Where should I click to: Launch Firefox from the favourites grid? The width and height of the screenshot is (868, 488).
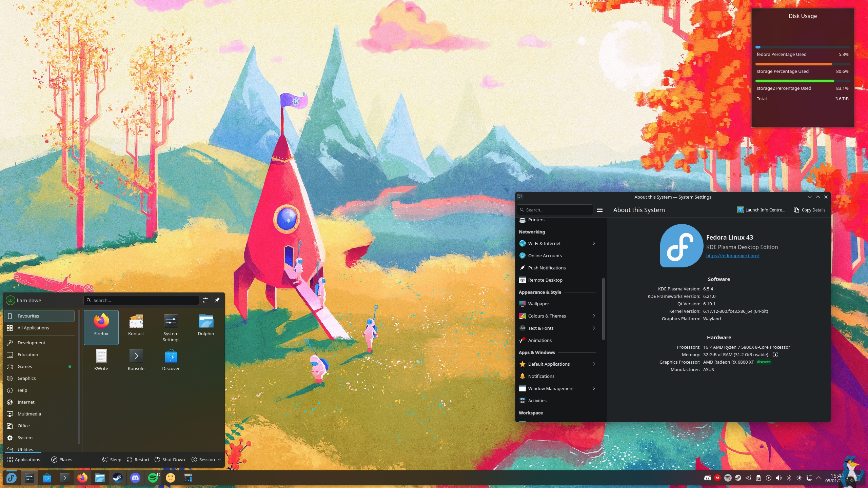point(101,326)
